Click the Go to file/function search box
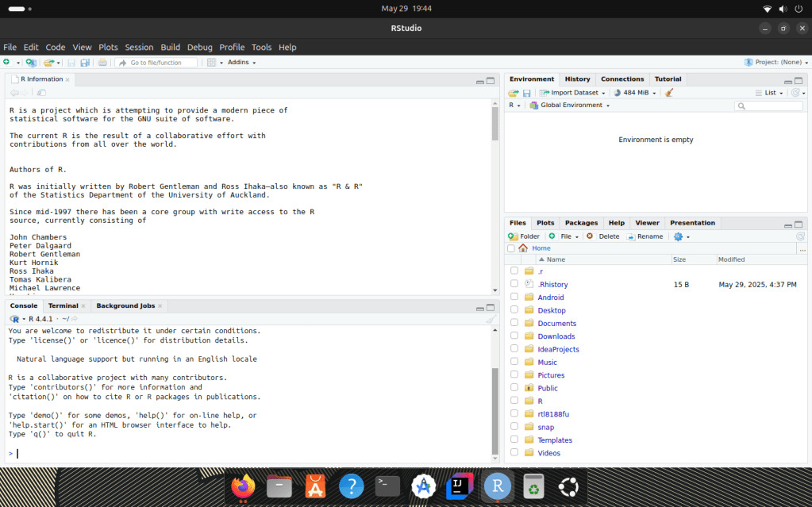 [x=156, y=63]
